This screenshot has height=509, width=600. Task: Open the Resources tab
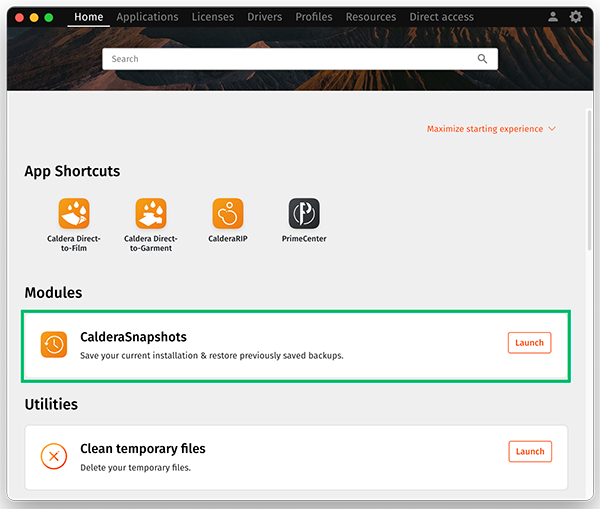(371, 17)
